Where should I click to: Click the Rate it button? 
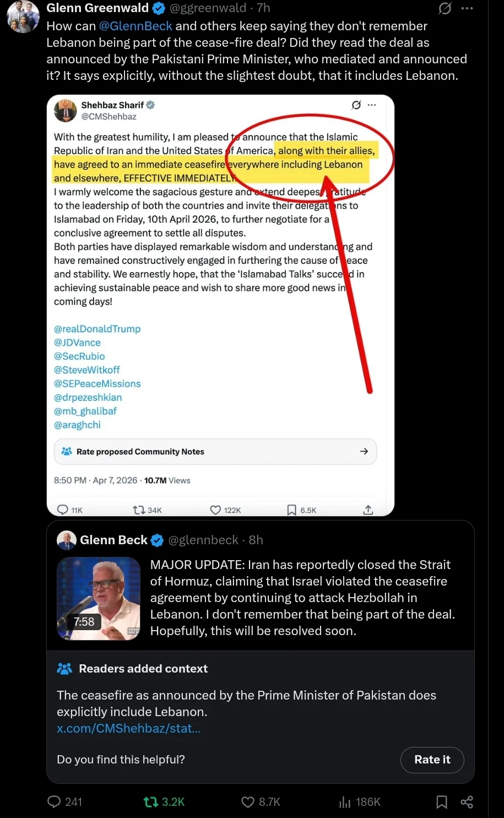coord(432,760)
